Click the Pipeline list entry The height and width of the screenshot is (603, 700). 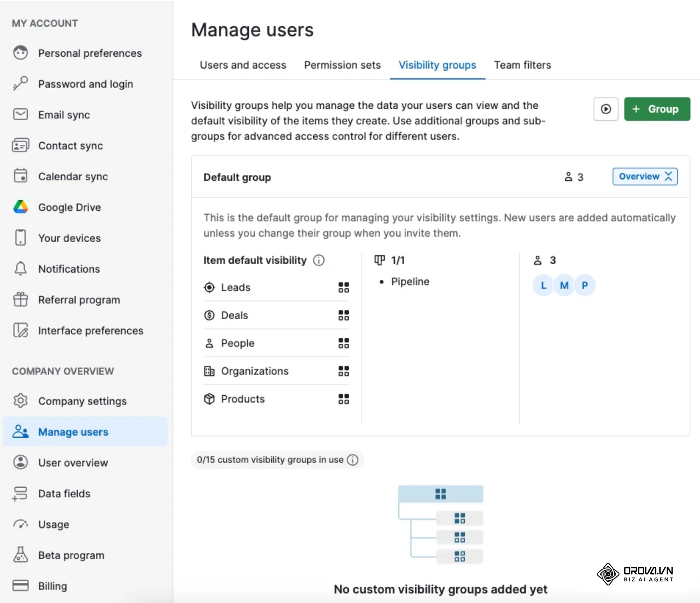coord(410,282)
